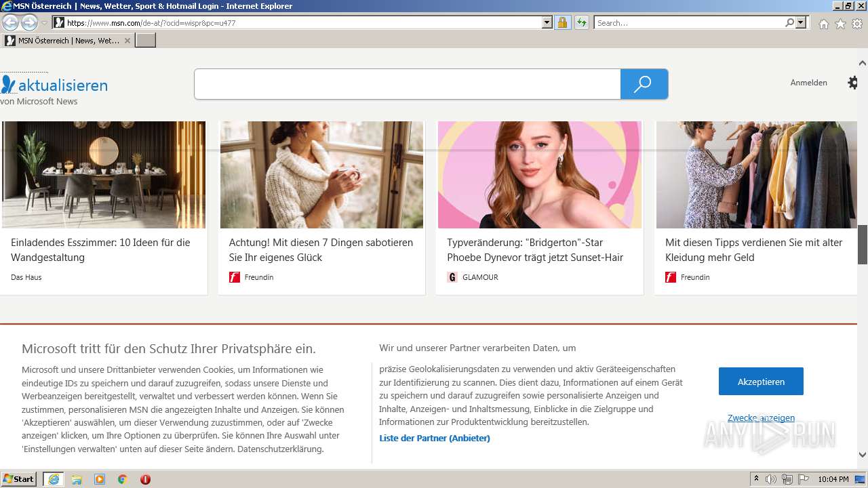This screenshot has height=488, width=868.
Task: Click the IE search magnifier icon
Action: (789, 22)
